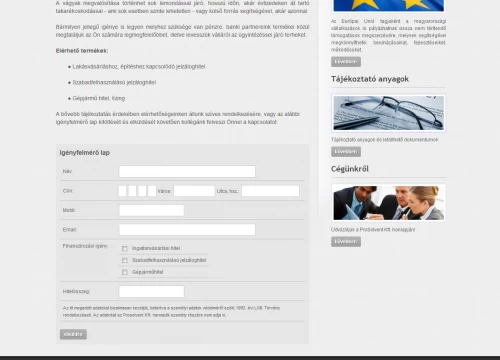Click tovább button under Tájékoztató anyagok
This screenshot has width=500, height=360.
point(346,152)
